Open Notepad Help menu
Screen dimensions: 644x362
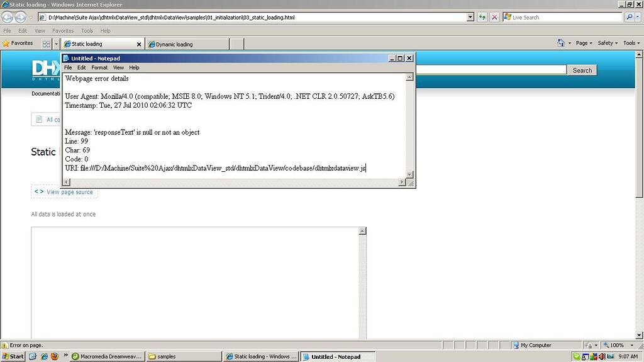coord(135,67)
